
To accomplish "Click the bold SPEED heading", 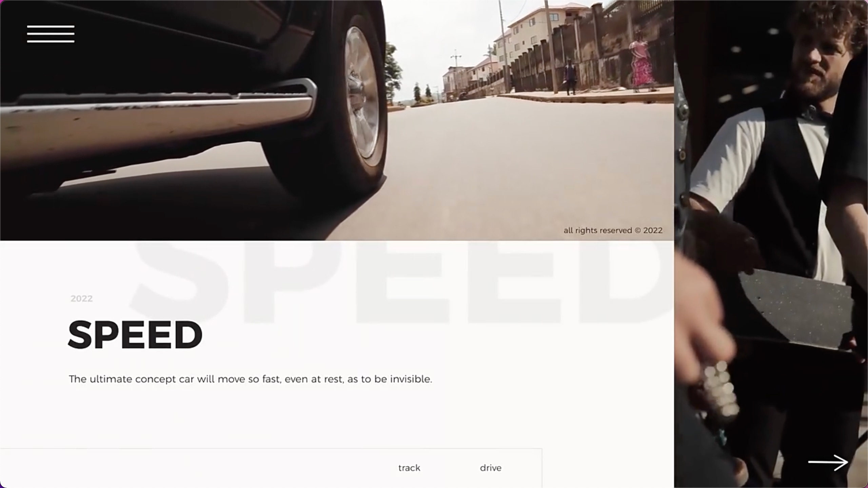I will coord(135,335).
